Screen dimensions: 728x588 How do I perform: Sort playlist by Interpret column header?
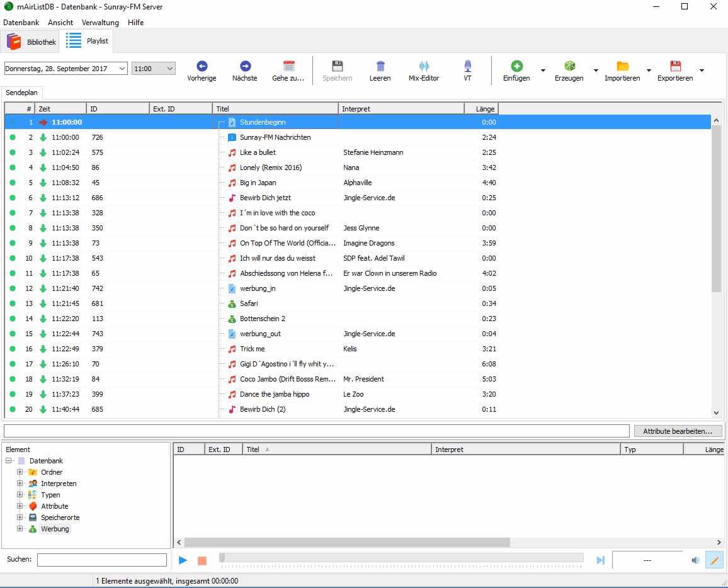tap(401, 109)
